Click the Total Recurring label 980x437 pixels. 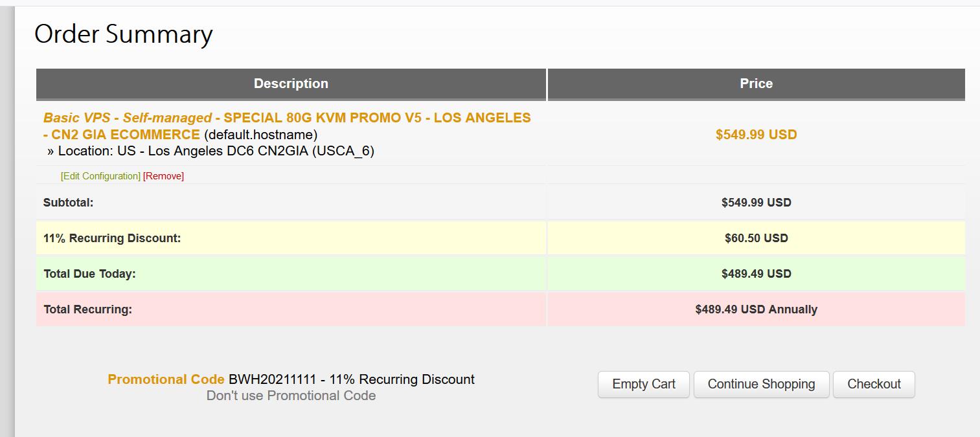point(87,309)
